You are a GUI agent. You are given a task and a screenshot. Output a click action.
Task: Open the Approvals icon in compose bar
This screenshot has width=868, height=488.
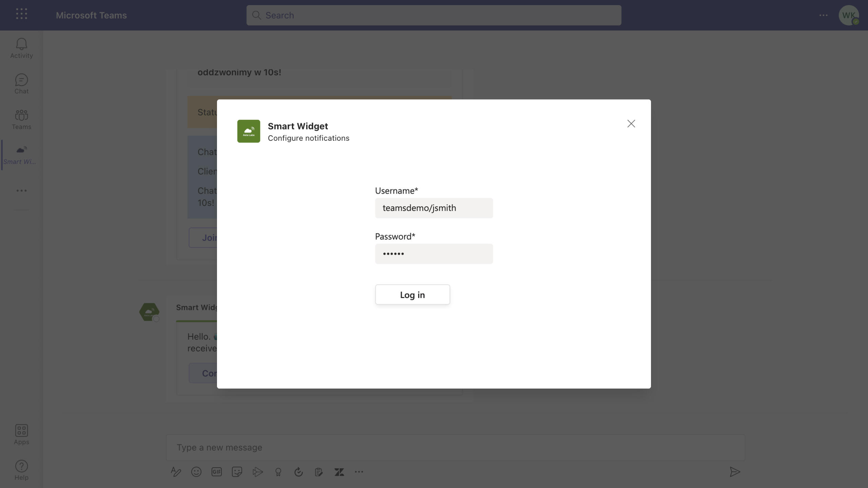[x=298, y=472]
